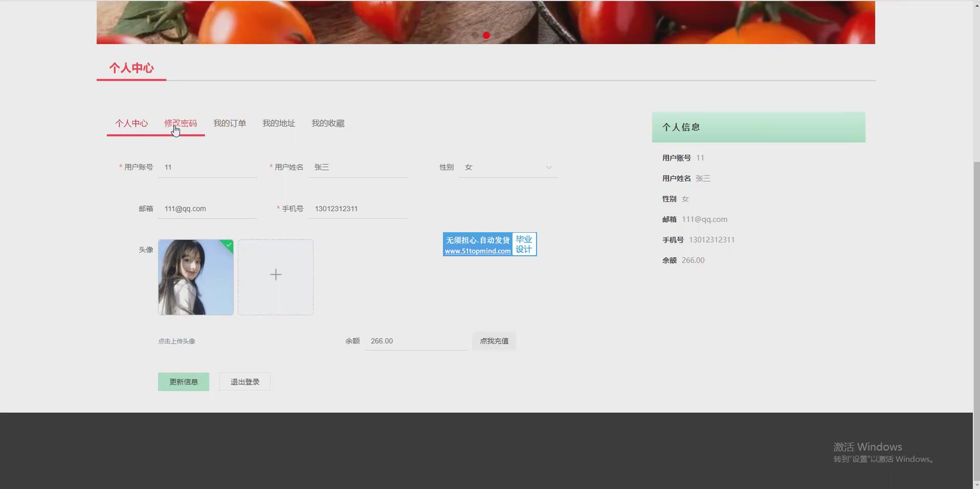Click the uploaded avatar thumbnail
Screen dimensions: 980x489
[x=196, y=277]
